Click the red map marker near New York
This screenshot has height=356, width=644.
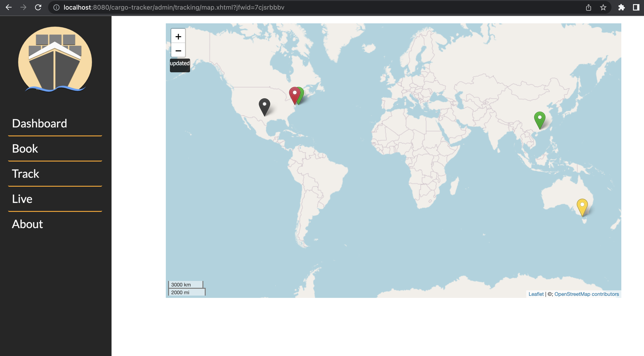click(x=294, y=94)
